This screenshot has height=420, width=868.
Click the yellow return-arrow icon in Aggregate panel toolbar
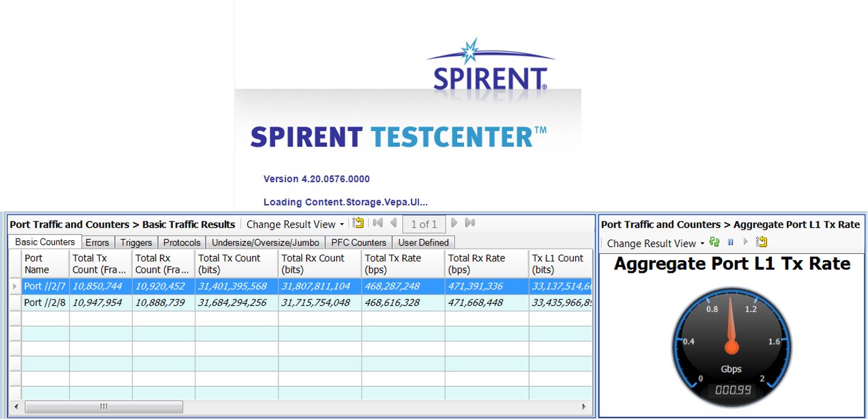point(761,242)
